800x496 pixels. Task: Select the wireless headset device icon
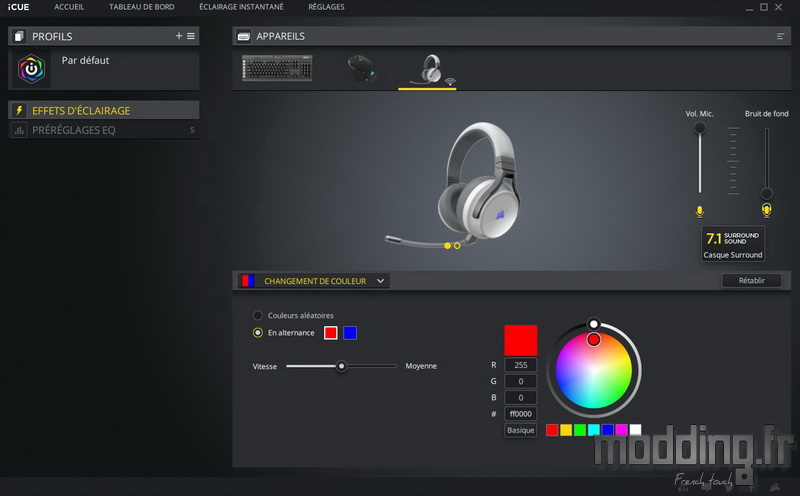click(x=433, y=70)
